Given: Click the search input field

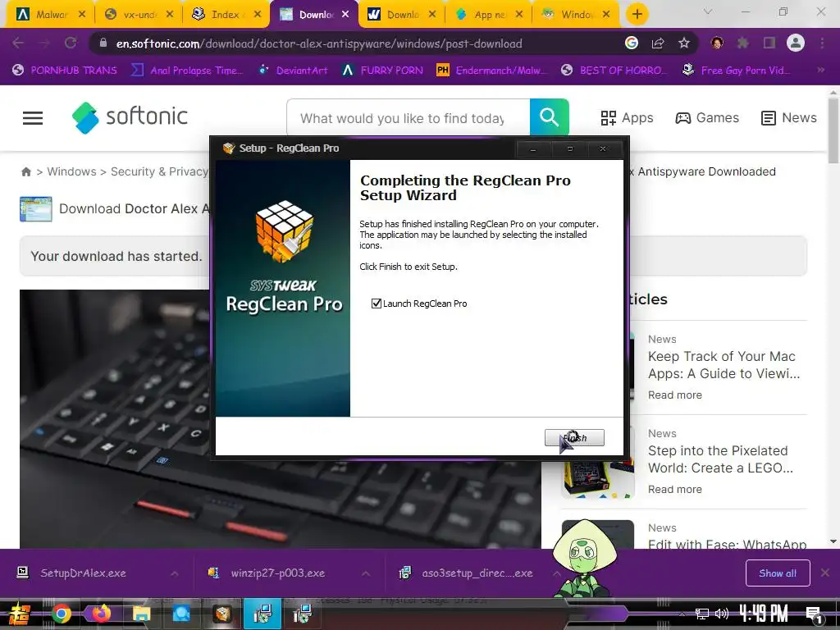Looking at the screenshot, I should [x=409, y=117].
